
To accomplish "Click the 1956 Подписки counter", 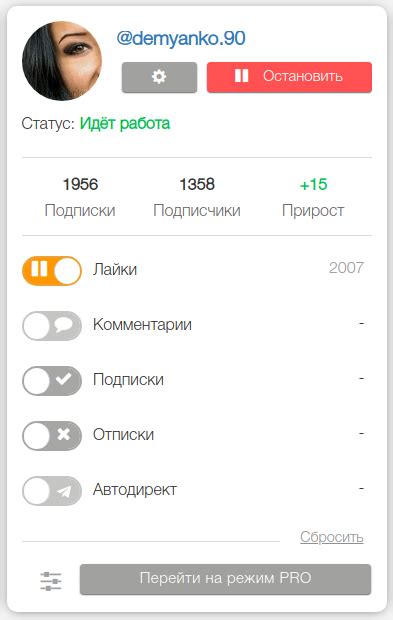I will point(80,197).
